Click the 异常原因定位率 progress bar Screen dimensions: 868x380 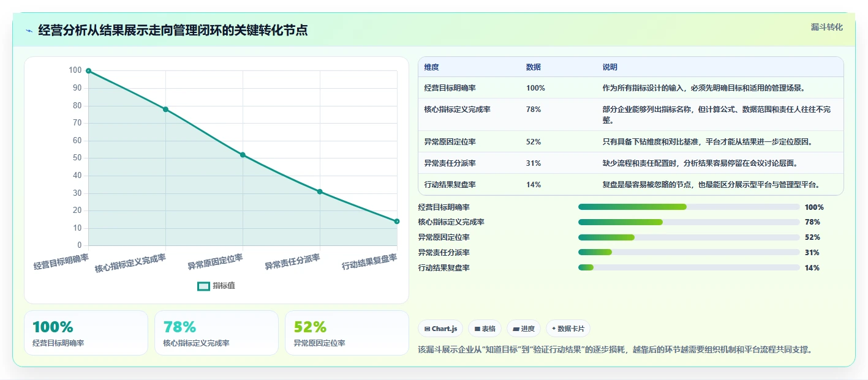click(x=689, y=237)
